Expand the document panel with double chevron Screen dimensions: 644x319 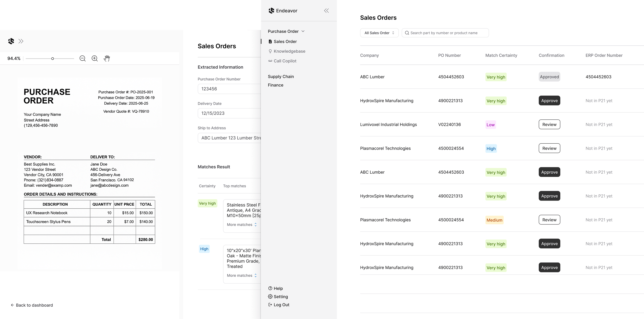[x=21, y=41]
